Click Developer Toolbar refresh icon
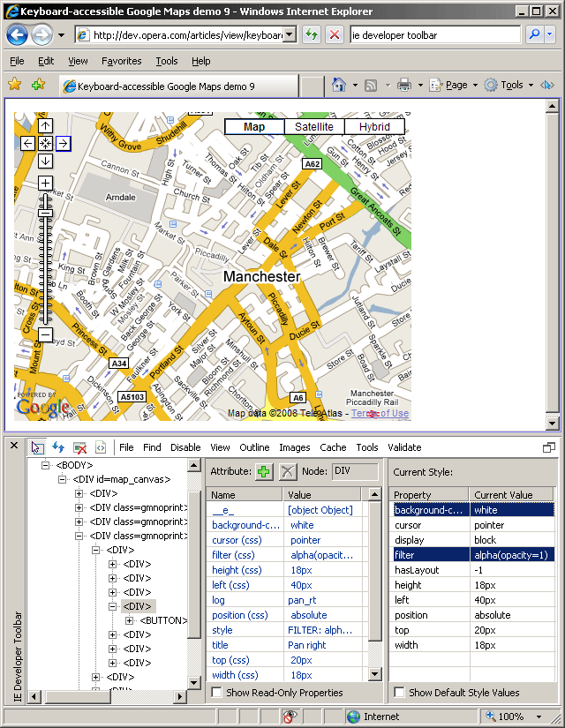 pos(58,447)
